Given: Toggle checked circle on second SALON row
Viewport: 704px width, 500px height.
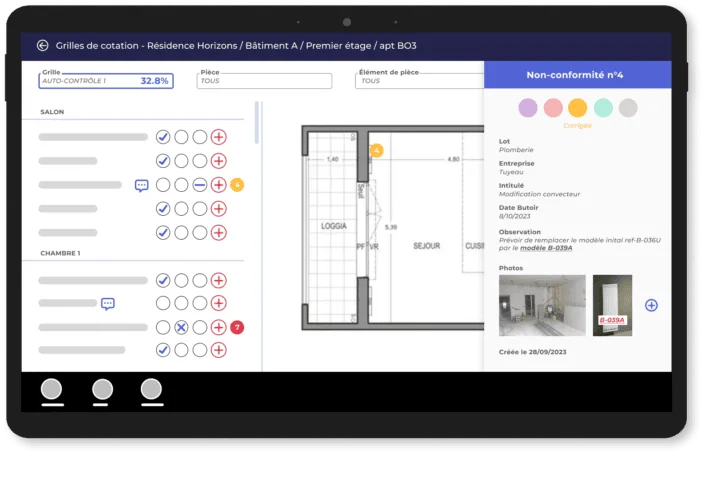Looking at the screenshot, I should [163, 161].
